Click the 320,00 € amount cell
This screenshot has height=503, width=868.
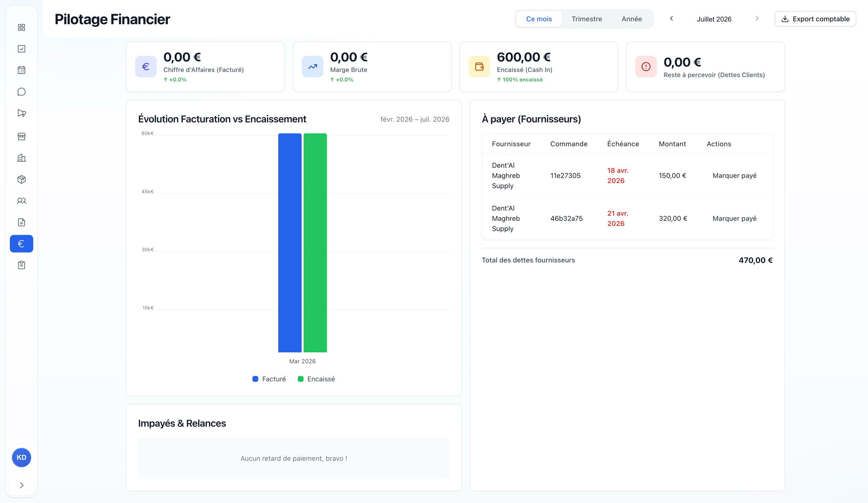click(x=673, y=219)
